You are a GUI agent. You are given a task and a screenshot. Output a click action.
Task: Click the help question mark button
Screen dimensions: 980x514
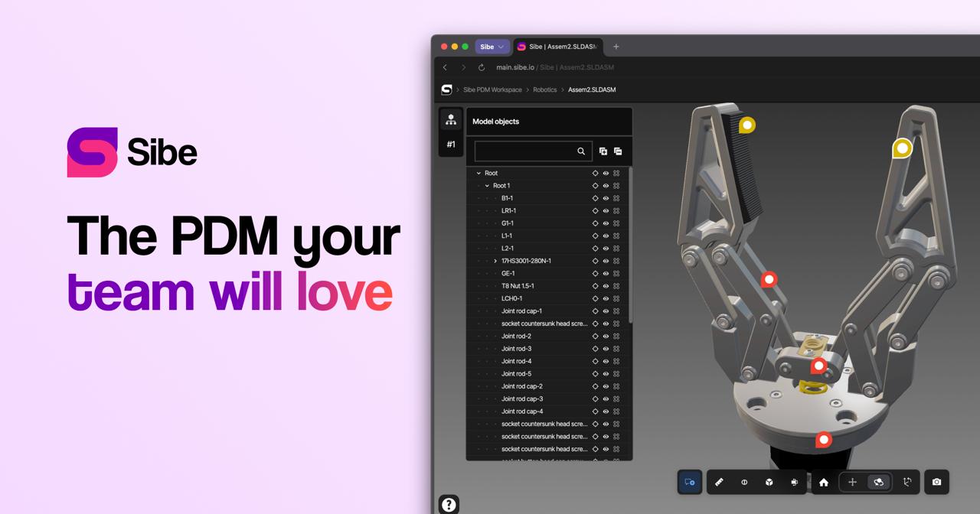449,503
